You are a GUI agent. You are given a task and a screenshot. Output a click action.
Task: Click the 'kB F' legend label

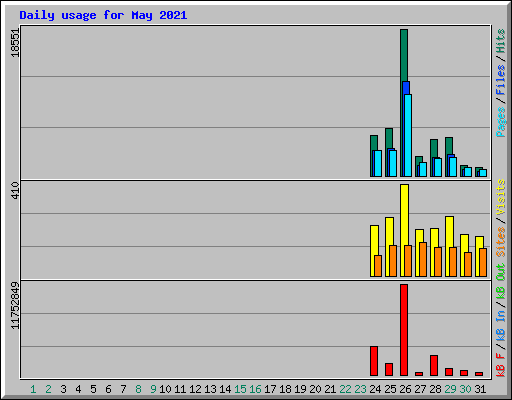coord(500,365)
